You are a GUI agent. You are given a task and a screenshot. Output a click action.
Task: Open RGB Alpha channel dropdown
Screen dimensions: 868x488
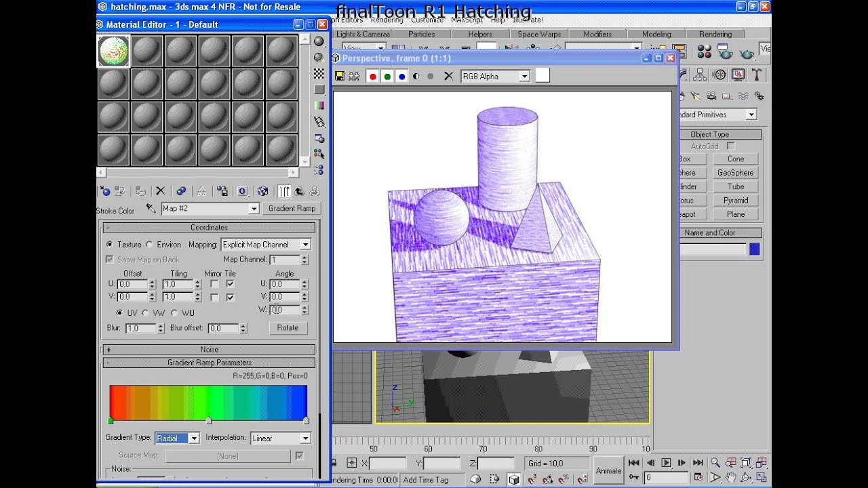[524, 77]
